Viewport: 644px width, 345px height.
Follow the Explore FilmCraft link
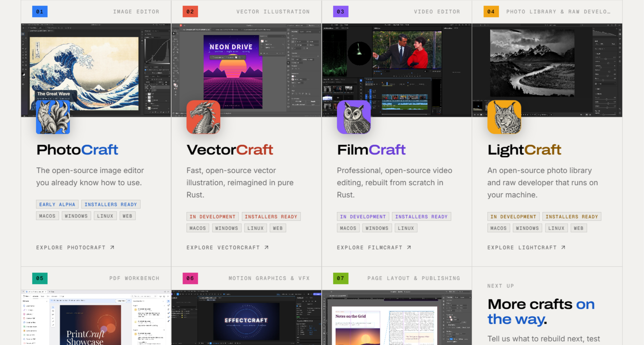pyautogui.click(x=374, y=247)
